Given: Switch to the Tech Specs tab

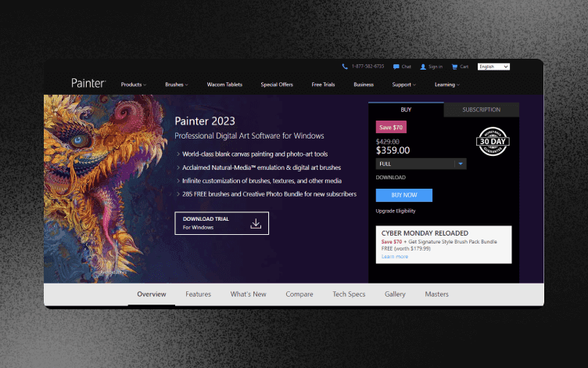Looking at the screenshot, I should point(349,294).
